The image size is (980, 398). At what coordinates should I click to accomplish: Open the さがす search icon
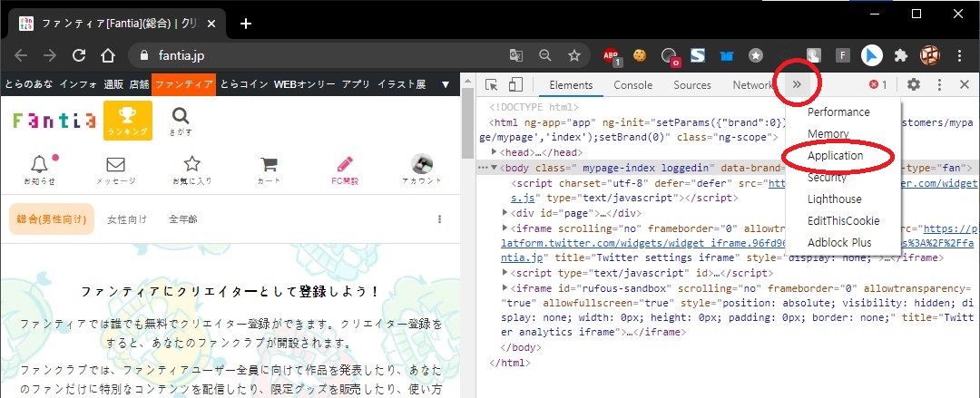tap(180, 121)
